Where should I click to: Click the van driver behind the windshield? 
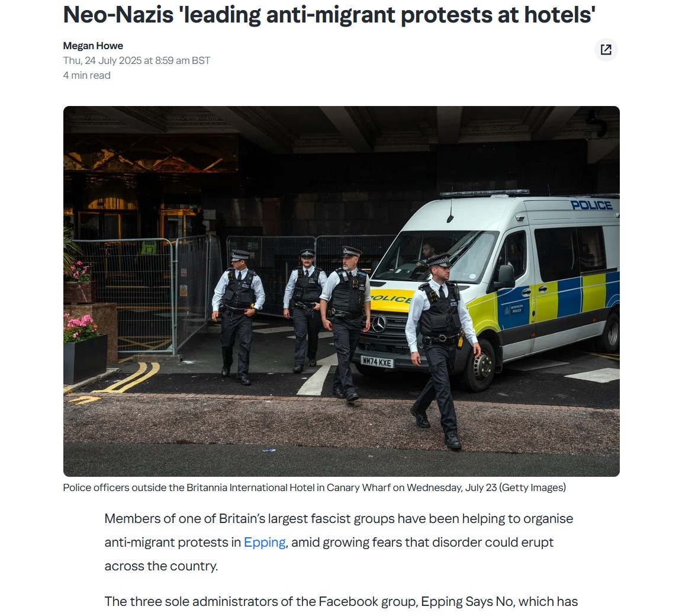point(429,252)
